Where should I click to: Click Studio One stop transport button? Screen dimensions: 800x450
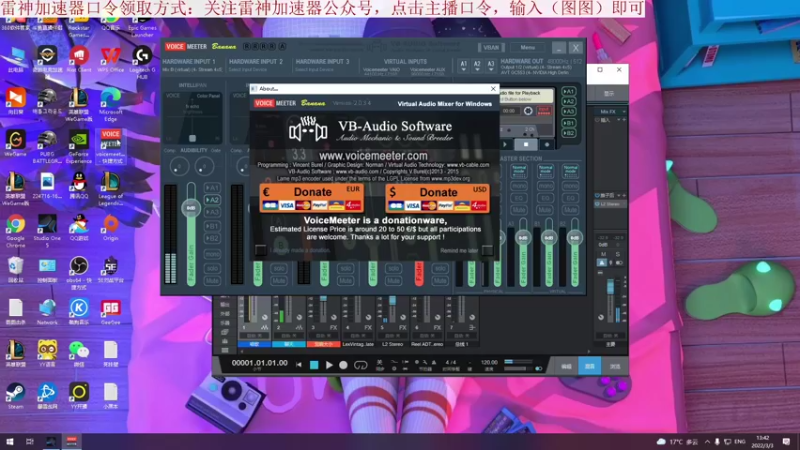[314, 365]
